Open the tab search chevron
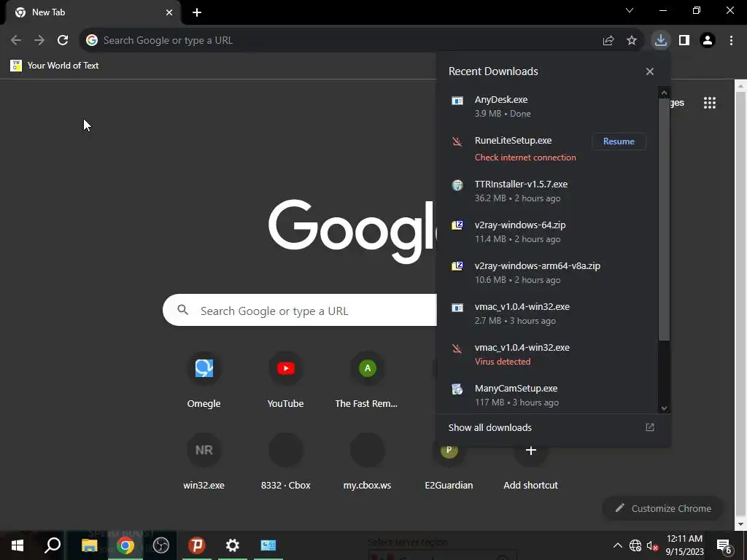This screenshot has width=747, height=560. pyautogui.click(x=630, y=10)
